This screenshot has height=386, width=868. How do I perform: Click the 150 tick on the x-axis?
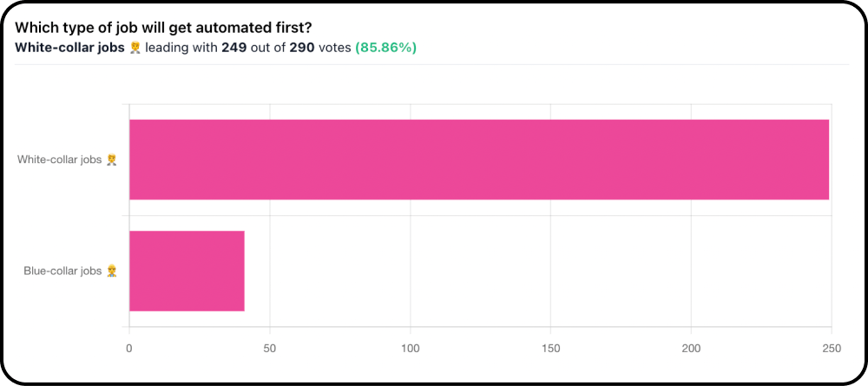pos(551,349)
